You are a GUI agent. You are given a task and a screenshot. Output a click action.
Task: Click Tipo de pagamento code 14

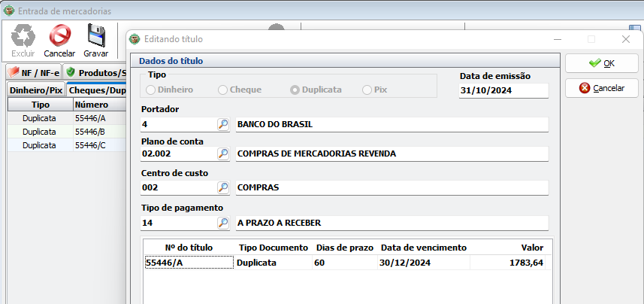pyautogui.click(x=178, y=223)
